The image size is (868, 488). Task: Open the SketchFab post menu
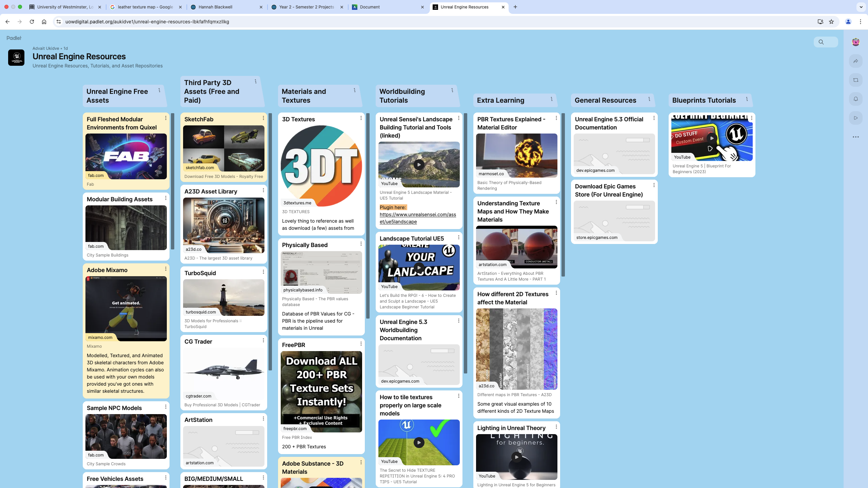click(x=263, y=118)
